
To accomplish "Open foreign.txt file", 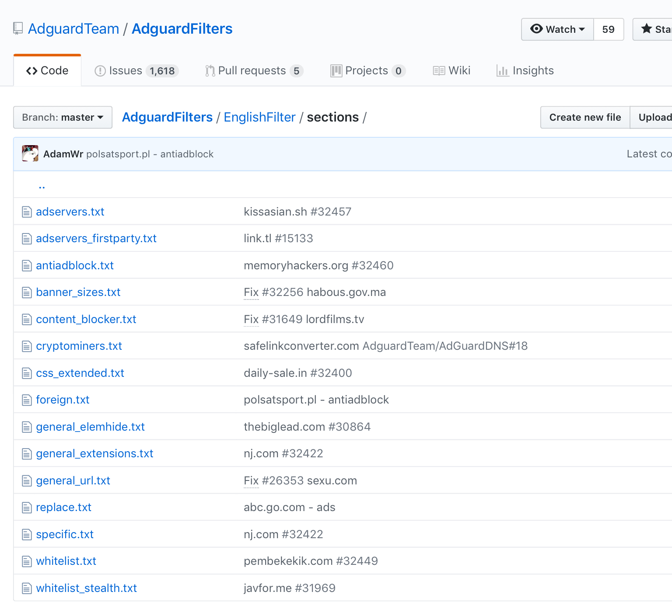I will [x=63, y=400].
